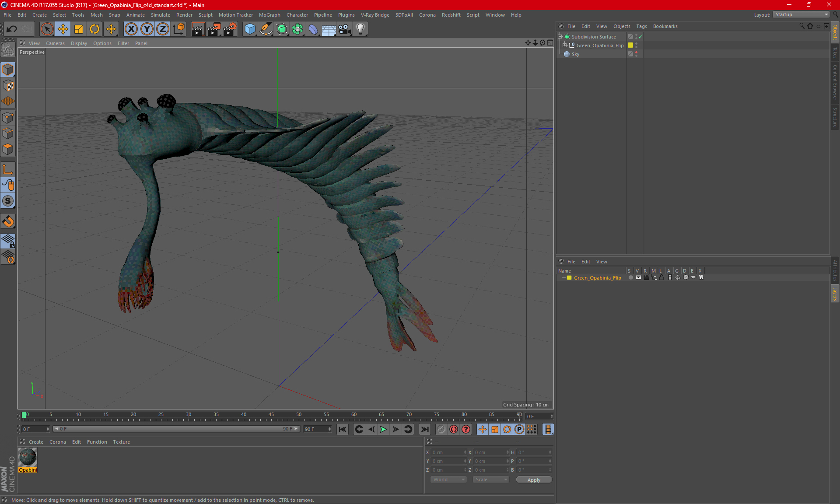This screenshot has width=840, height=504.
Task: Collapse the Subdivision Surface tree node
Action: [560, 37]
